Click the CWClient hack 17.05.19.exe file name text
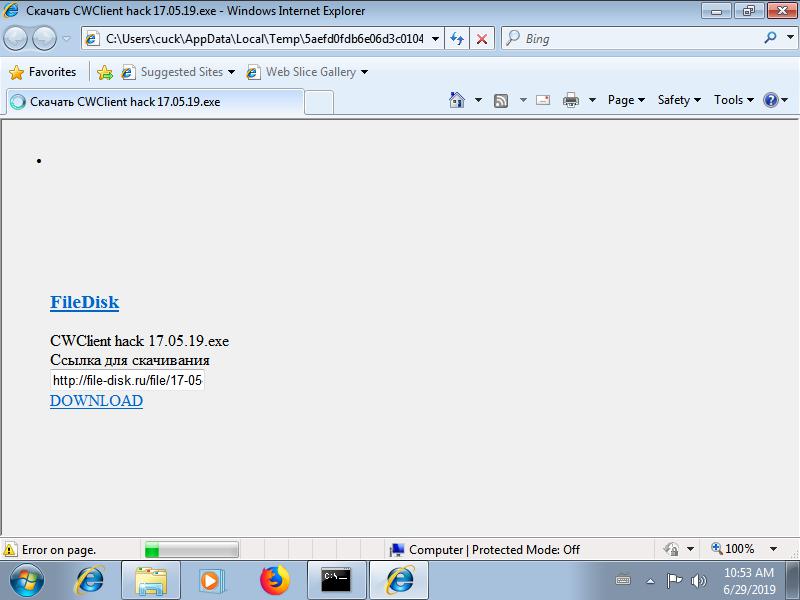Image resolution: width=800 pixels, height=600 pixels. [139, 341]
